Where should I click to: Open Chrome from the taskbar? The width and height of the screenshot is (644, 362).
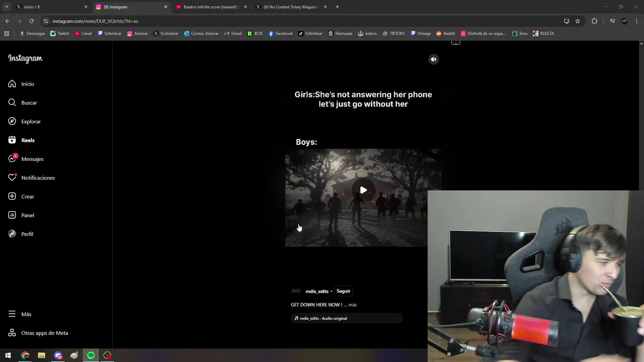[25, 355]
